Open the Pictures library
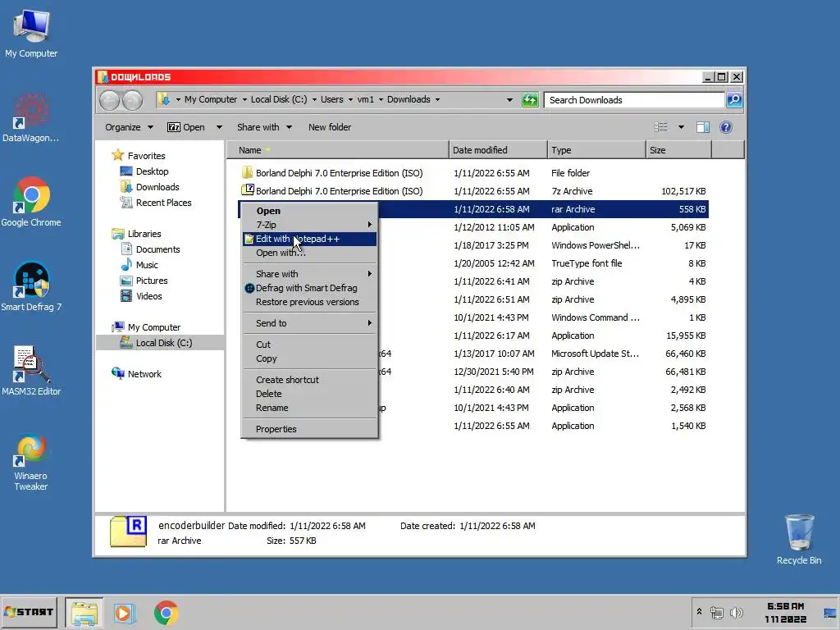This screenshot has height=630, width=840. (x=144, y=281)
